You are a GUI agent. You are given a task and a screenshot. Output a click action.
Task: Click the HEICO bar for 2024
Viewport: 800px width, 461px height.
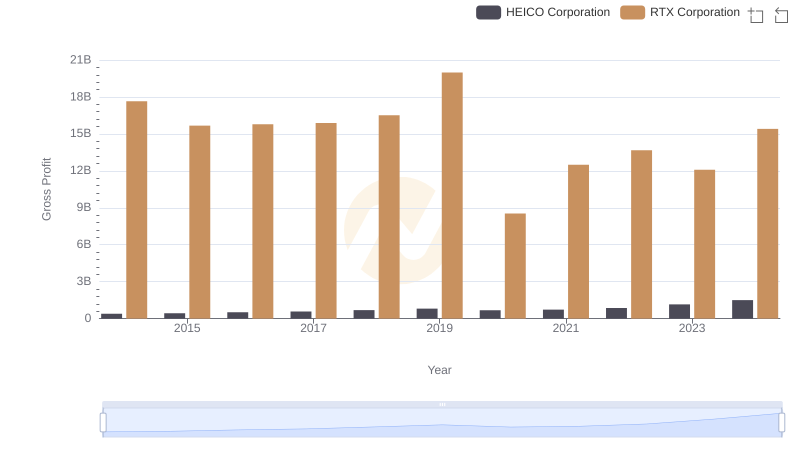click(742, 309)
